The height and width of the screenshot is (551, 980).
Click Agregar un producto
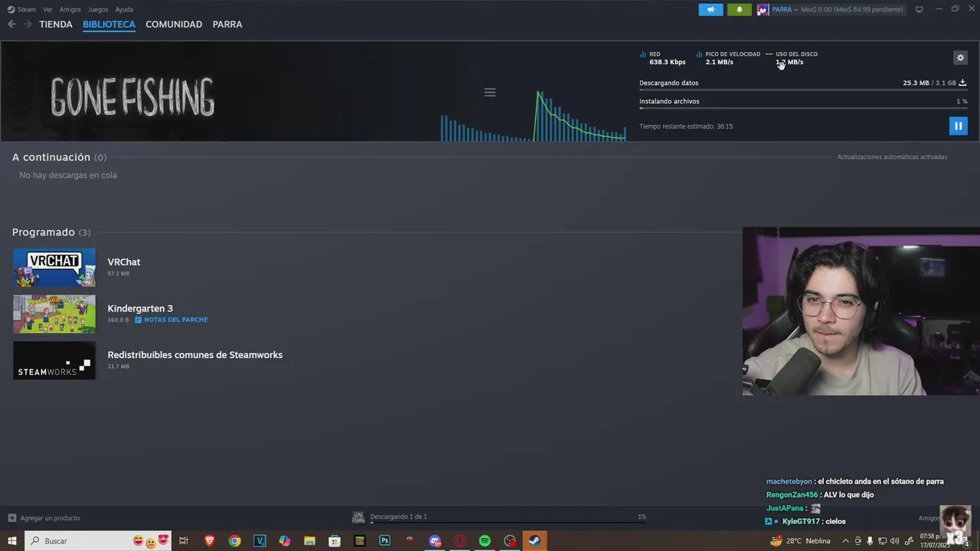tap(44, 518)
